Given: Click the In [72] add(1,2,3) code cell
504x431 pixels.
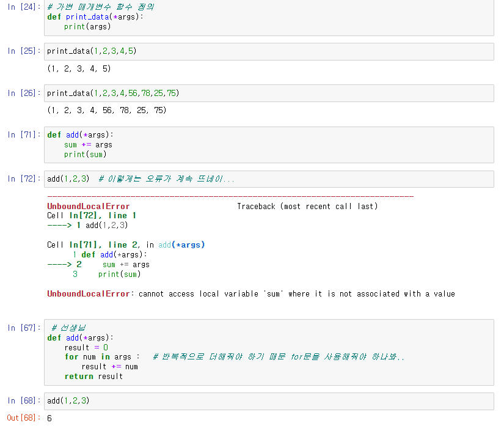Looking at the screenshot, I should coord(269,179).
